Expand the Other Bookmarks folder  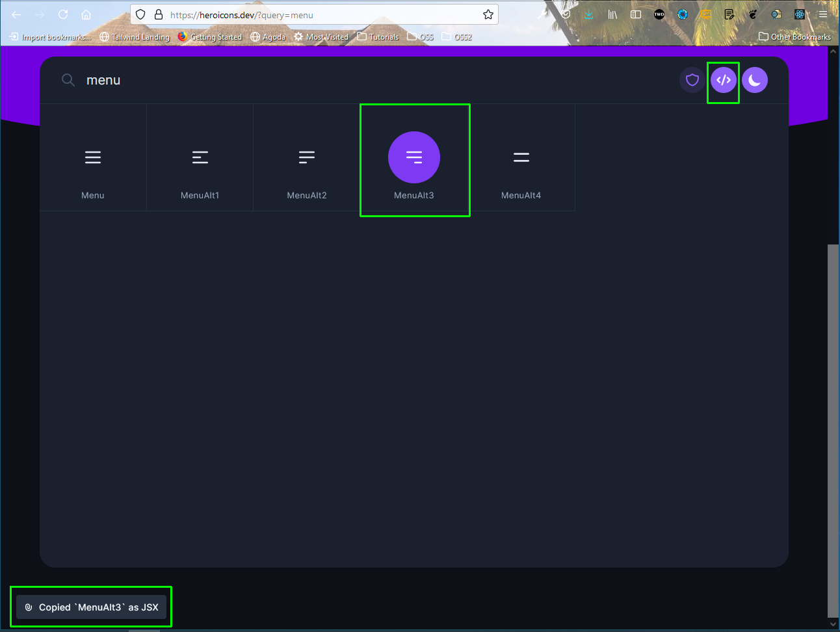pos(794,37)
